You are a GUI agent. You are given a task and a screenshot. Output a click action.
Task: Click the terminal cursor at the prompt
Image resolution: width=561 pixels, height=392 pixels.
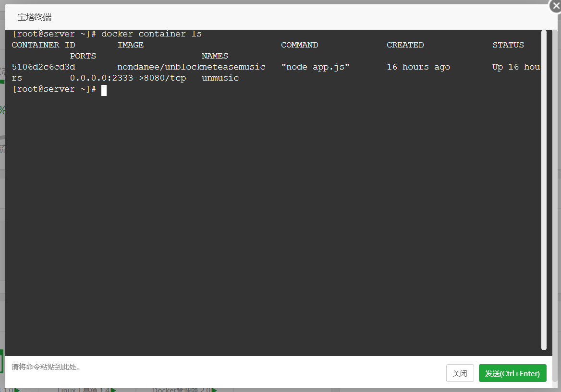pos(104,90)
